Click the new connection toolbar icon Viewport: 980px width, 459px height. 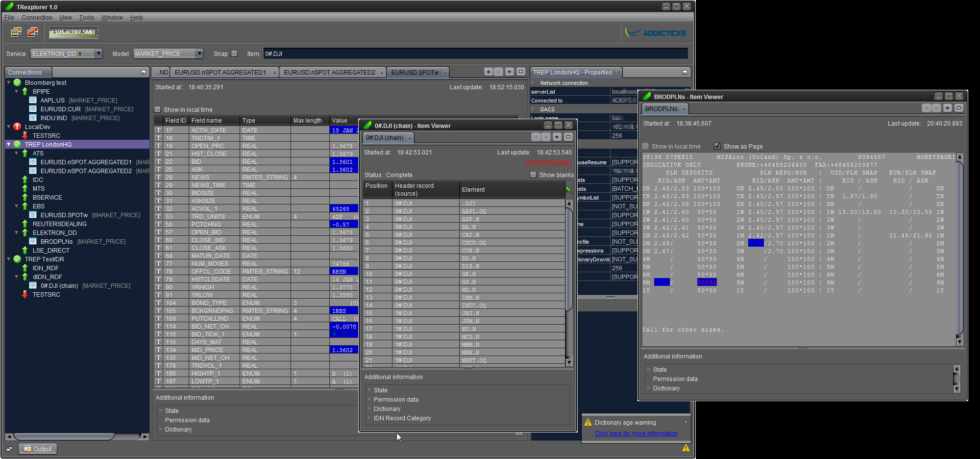[x=16, y=32]
